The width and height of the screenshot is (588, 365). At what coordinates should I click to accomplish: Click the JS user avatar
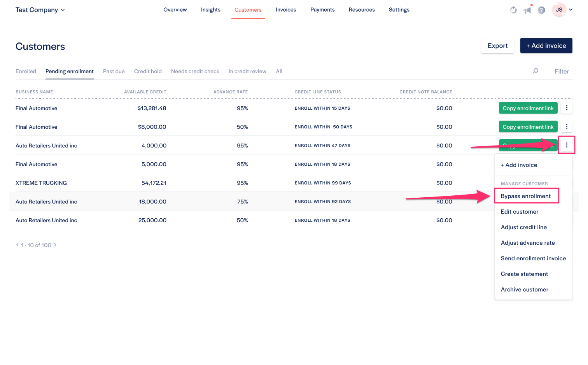[x=559, y=10]
